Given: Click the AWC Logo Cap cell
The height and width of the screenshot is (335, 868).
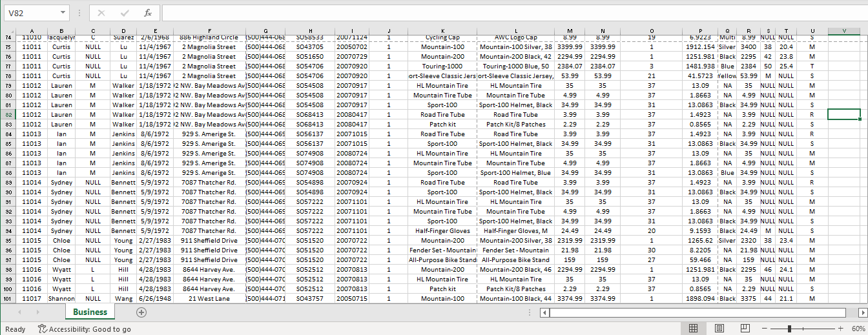Looking at the screenshot, I should pos(516,37).
